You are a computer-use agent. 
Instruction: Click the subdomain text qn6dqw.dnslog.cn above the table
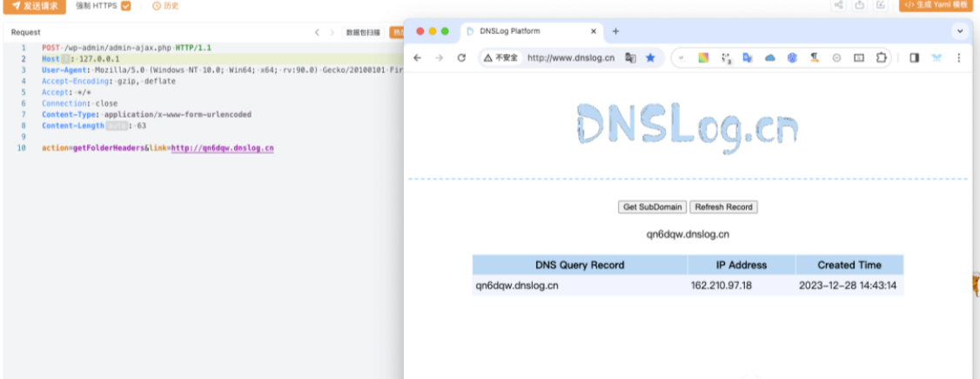[688, 234]
